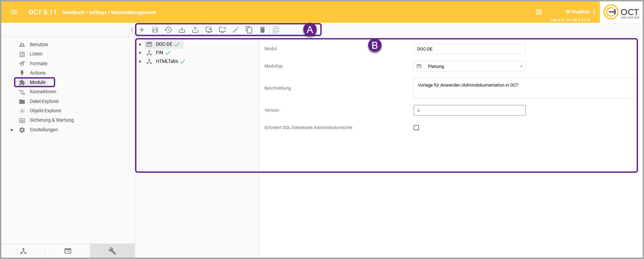
Task: Select Benutzer in the sidebar
Action: [39, 44]
